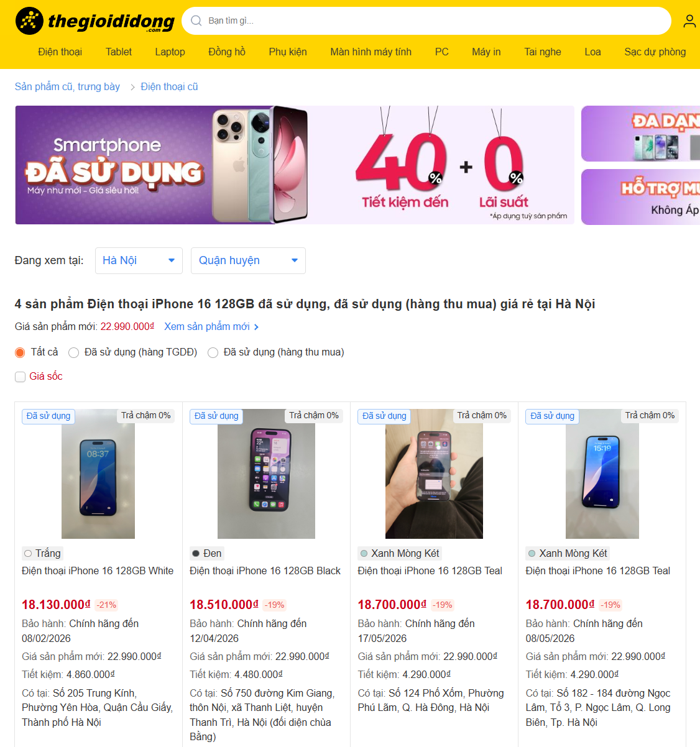Click the thegioididong logo
The height and width of the screenshot is (747, 700).
coord(95,21)
